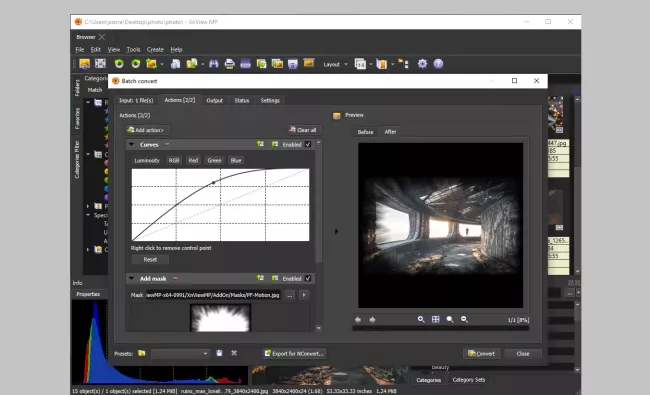Image resolution: width=650 pixels, height=395 pixels.
Task: Open the Layout dropdown in toolbar
Action: pos(335,64)
